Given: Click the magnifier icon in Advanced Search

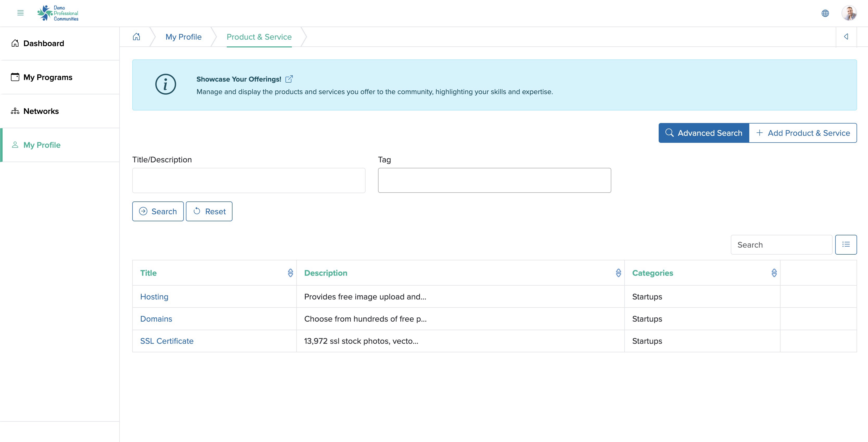Looking at the screenshot, I should pos(669,133).
